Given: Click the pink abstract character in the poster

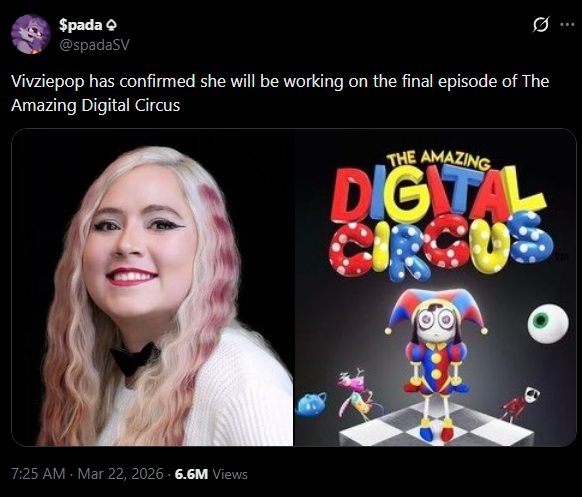Looking at the screenshot, I should coord(356,393).
